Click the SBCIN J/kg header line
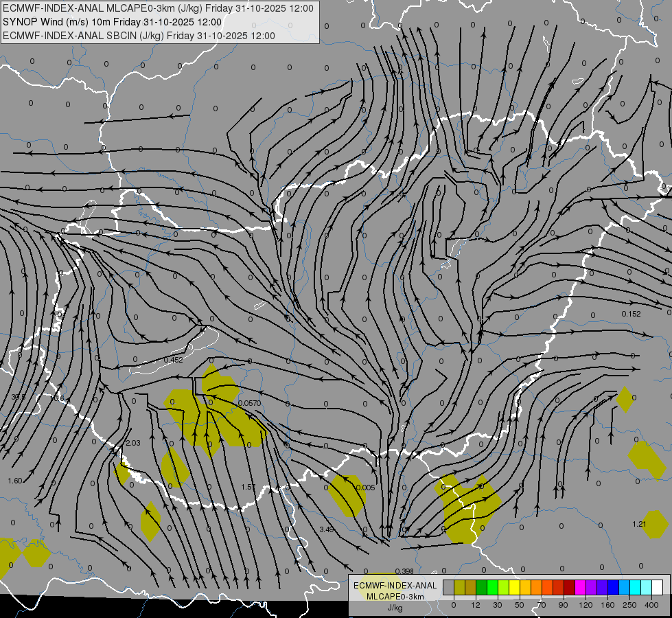This screenshot has height=618, width=672. click(139, 36)
